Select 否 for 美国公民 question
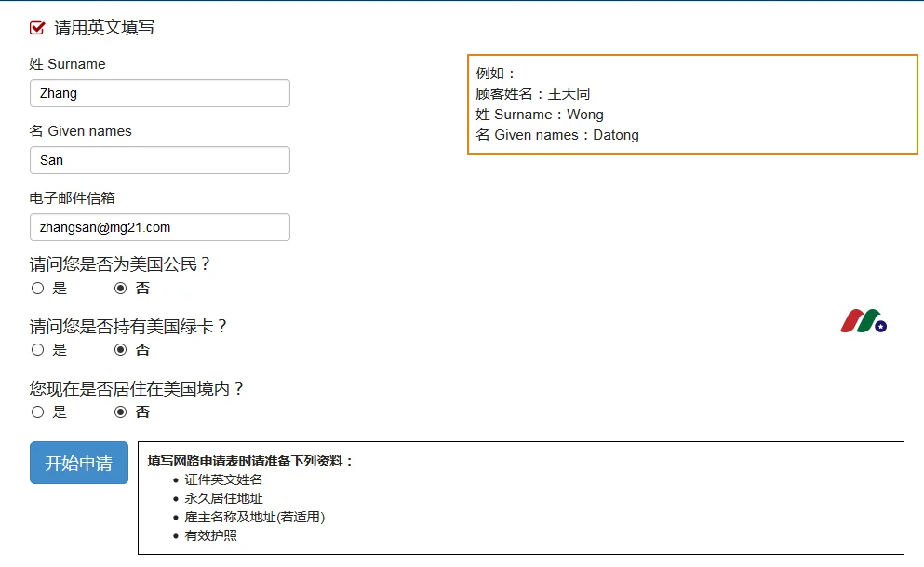Viewport: 924px width, 567px height. [120, 289]
